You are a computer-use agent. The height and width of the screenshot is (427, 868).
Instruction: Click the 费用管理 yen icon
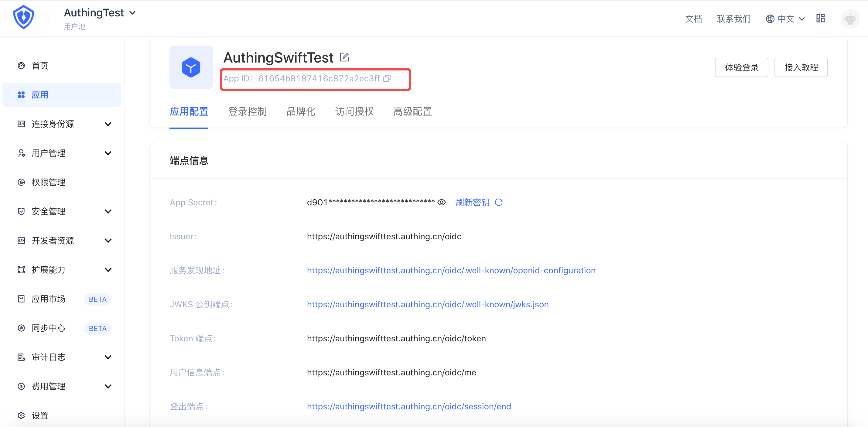tap(21, 386)
